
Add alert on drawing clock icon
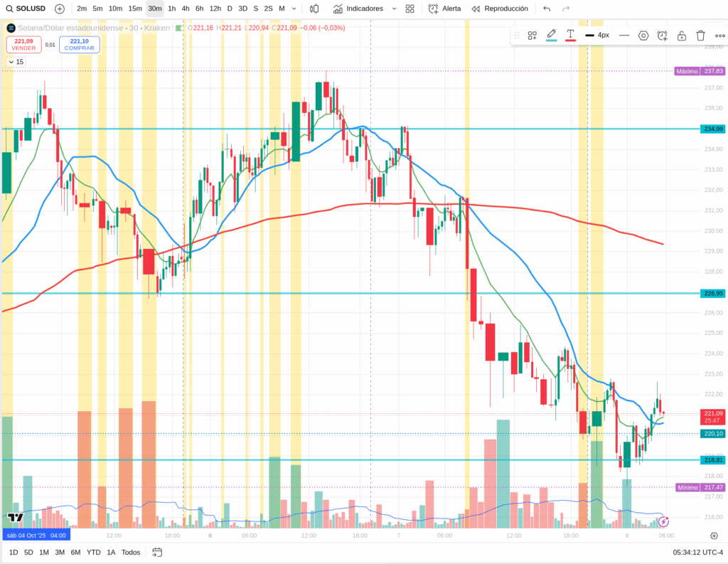tap(663, 35)
